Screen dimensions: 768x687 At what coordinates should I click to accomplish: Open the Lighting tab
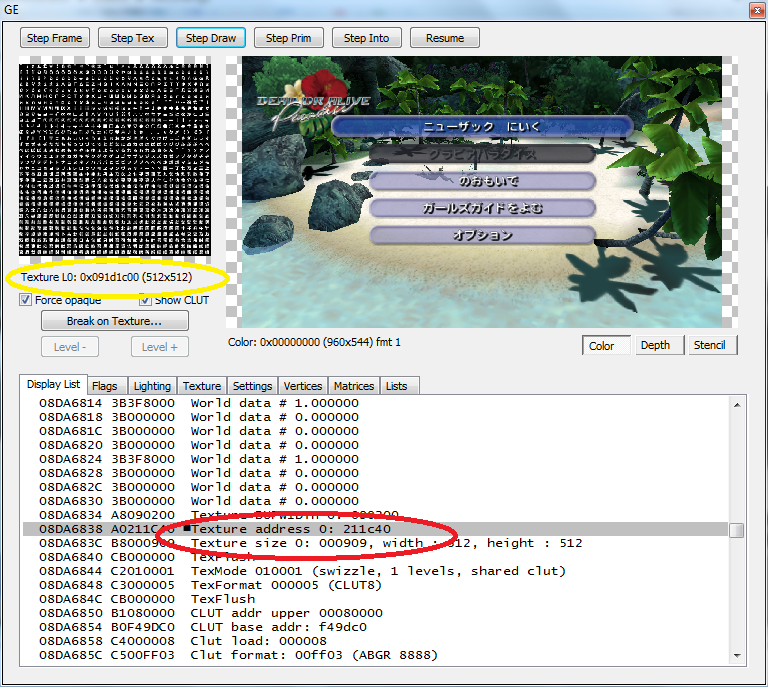152,386
